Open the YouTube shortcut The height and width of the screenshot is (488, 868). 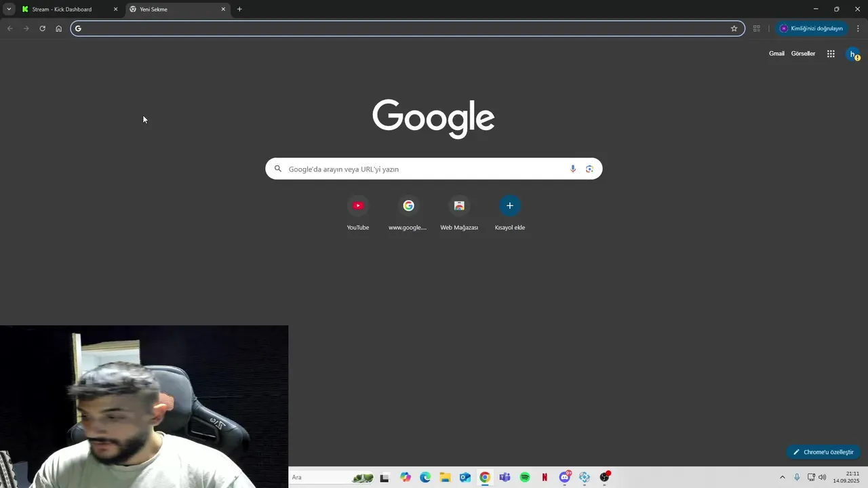click(x=358, y=213)
